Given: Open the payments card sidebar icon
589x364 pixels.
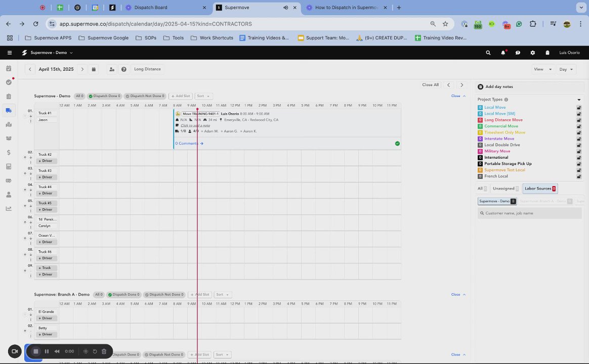Looking at the screenshot, I should [x=9, y=180].
